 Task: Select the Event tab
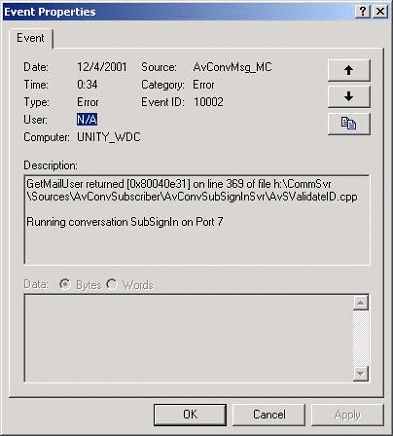tap(30, 38)
